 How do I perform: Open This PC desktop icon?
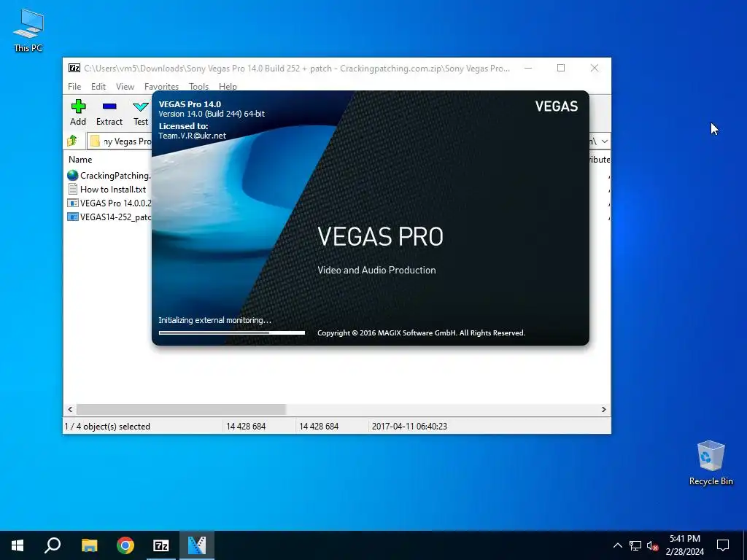[x=28, y=29]
